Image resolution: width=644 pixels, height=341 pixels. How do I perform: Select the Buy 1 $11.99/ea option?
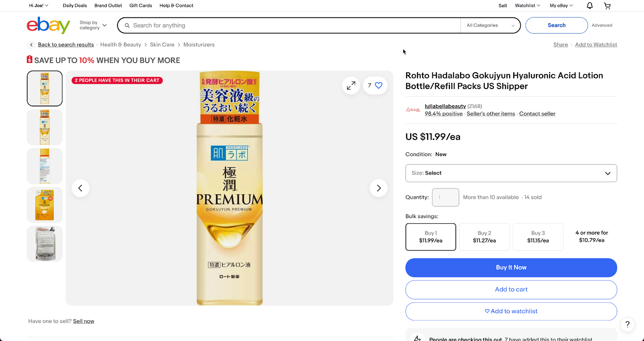pyautogui.click(x=431, y=237)
